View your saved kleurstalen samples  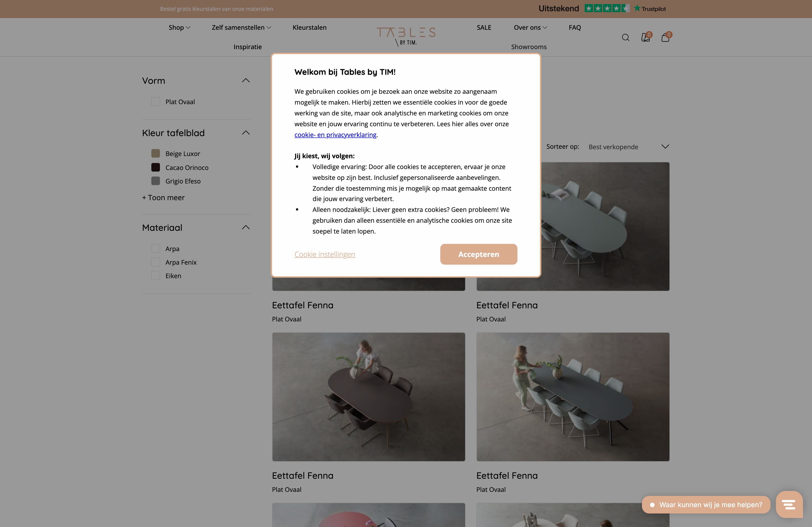(x=646, y=37)
